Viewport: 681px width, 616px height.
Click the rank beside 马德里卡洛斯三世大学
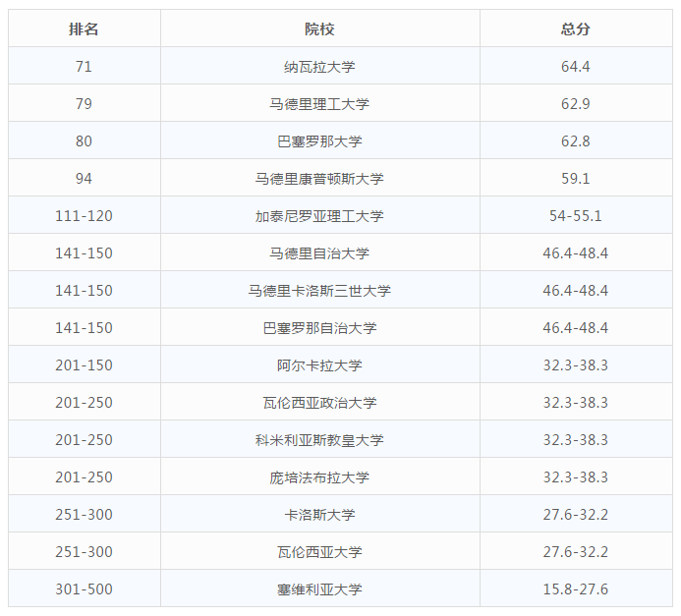click(x=84, y=291)
